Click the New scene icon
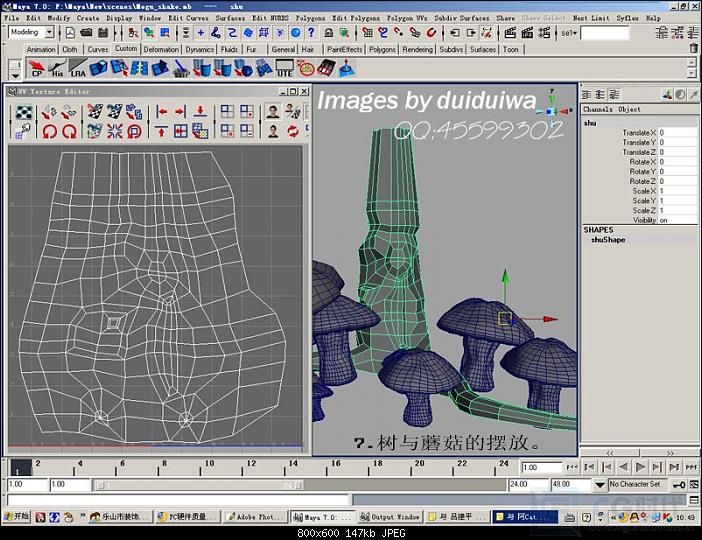702x540 pixels. pos(70,33)
